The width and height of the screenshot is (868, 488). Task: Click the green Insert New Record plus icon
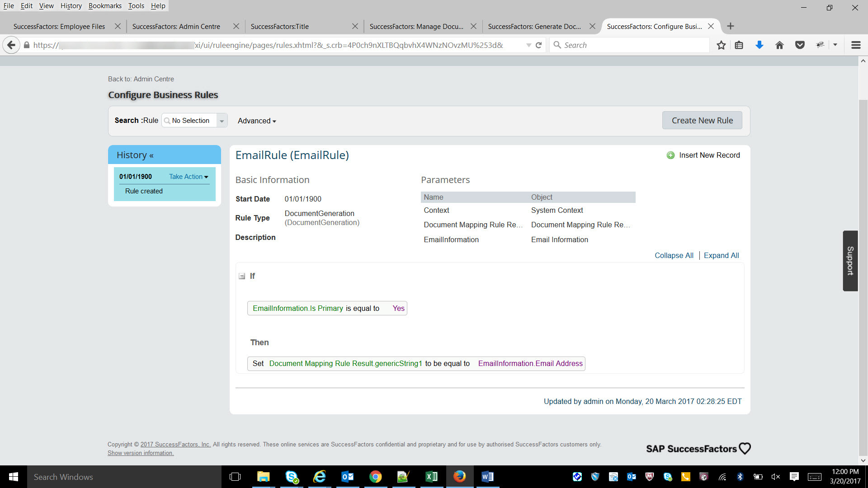click(x=670, y=155)
